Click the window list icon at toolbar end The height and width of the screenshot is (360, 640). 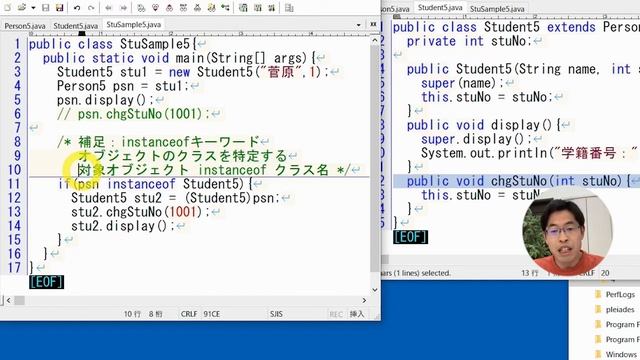(289, 7)
